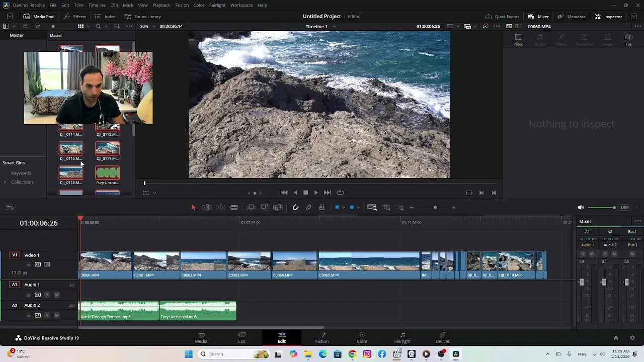
Task: Adjust the monitor volume slider
Action: [601, 208]
